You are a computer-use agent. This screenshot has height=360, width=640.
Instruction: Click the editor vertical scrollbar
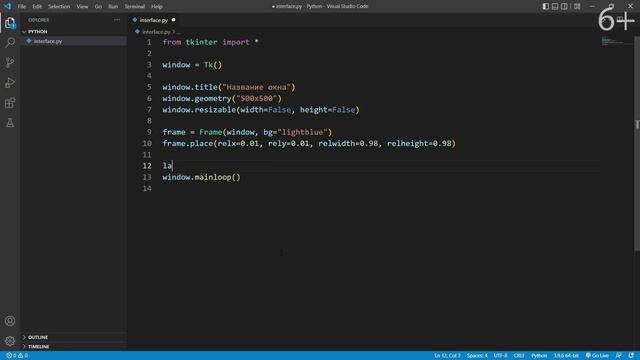(637, 143)
